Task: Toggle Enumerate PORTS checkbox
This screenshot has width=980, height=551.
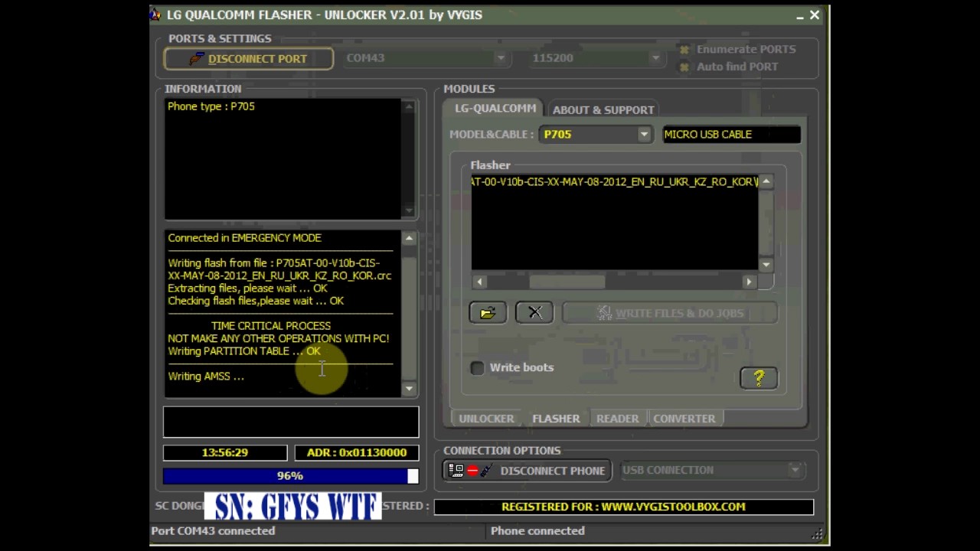Action: (684, 50)
